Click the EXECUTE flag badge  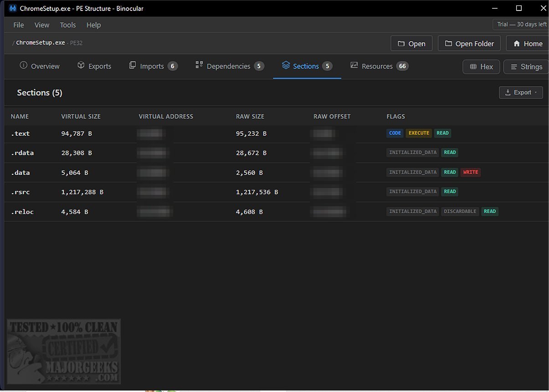(419, 133)
